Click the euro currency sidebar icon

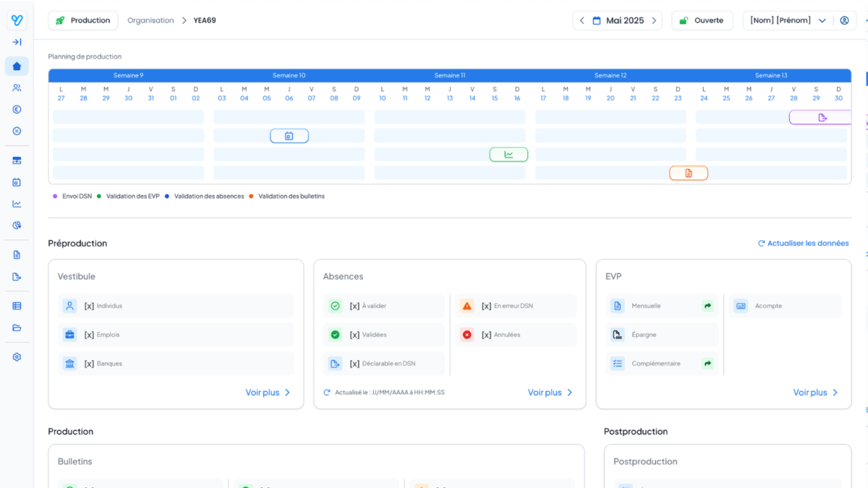tap(17, 110)
